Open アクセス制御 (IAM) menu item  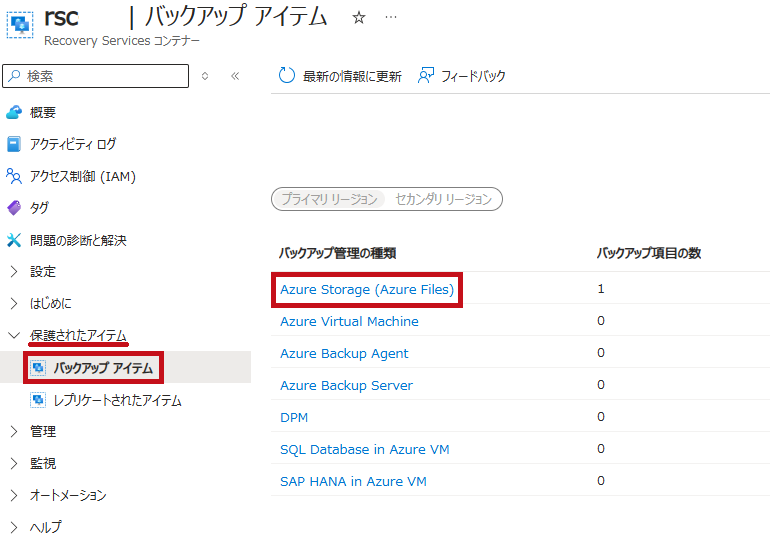pyautogui.click(x=82, y=176)
